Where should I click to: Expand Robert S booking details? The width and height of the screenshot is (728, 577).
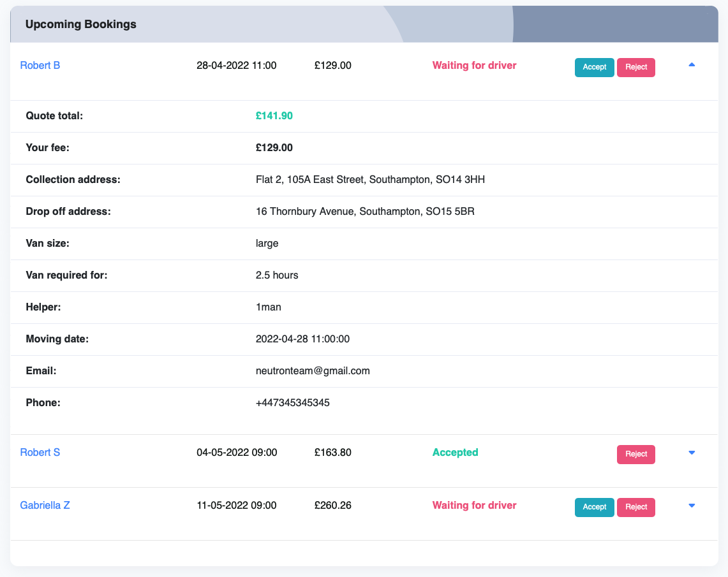tap(692, 453)
